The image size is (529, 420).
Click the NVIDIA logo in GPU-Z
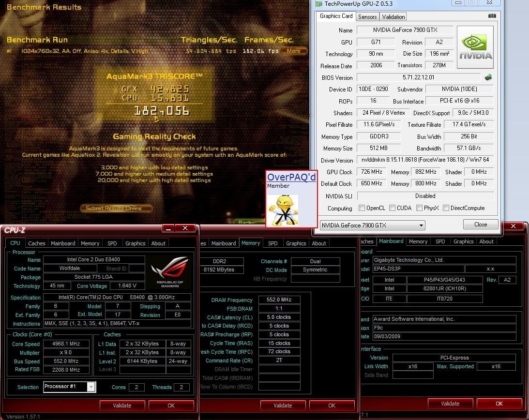pos(475,47)
